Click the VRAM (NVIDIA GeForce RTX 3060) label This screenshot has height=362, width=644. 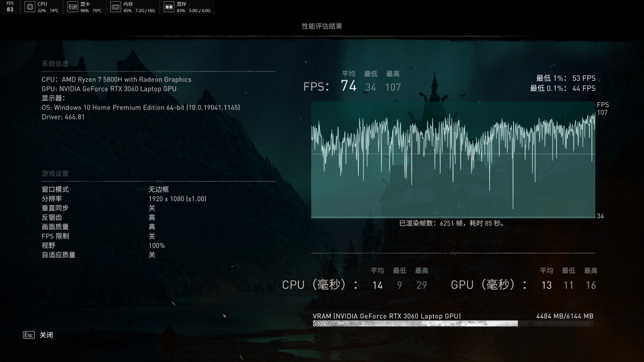coord(387,316)
